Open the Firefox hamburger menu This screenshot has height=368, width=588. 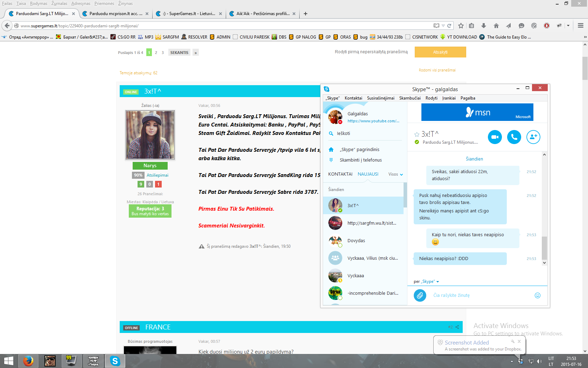581,26
